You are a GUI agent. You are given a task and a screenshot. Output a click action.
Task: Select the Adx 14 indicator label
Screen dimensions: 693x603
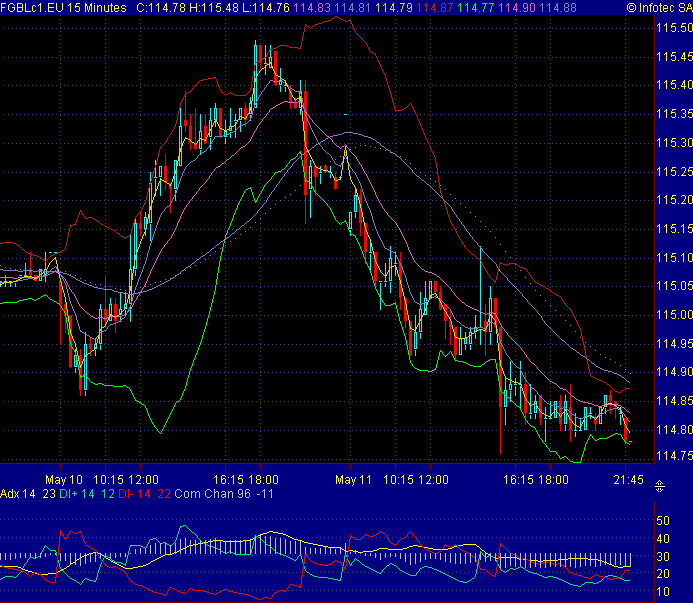pos(19,494)
